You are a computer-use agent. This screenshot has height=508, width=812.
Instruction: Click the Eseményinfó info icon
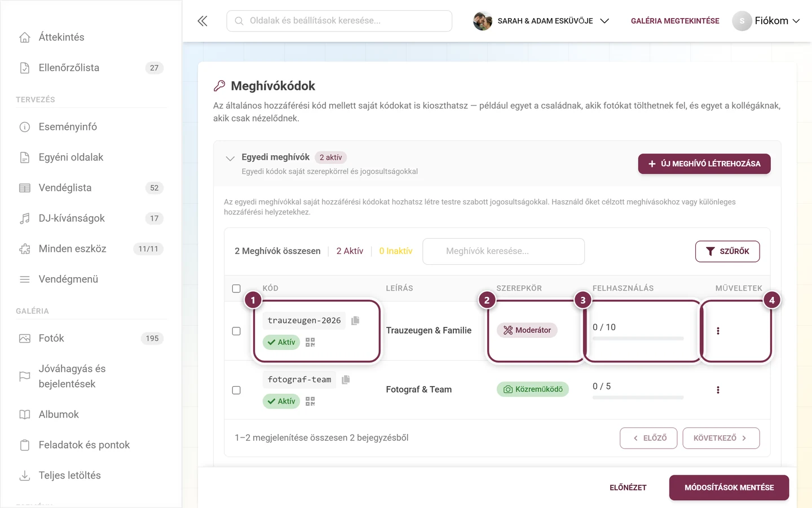click(25, 127)
